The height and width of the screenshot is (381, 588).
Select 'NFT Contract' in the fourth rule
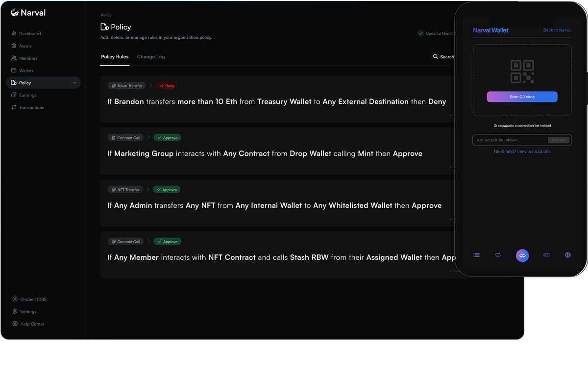[x=232, y=257]
